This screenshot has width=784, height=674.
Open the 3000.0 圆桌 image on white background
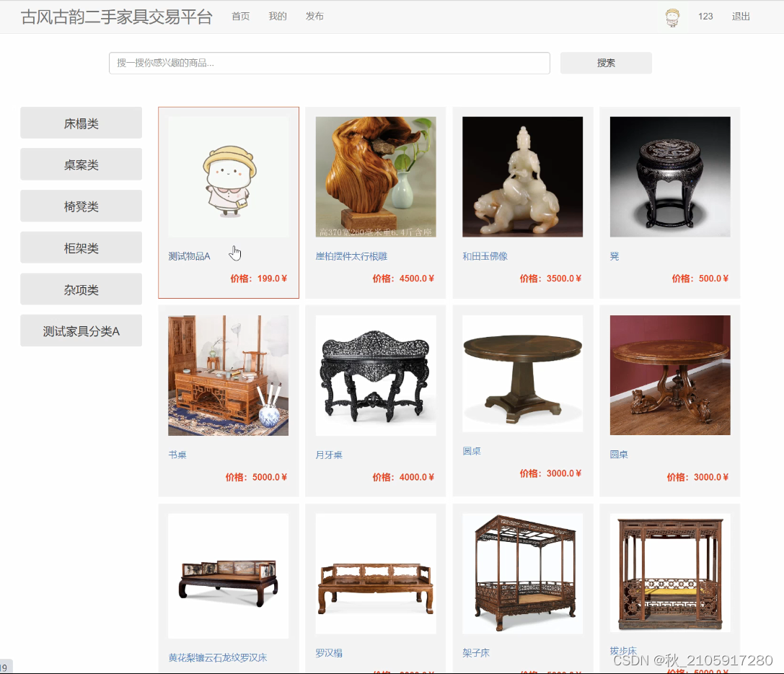[522, 373]
